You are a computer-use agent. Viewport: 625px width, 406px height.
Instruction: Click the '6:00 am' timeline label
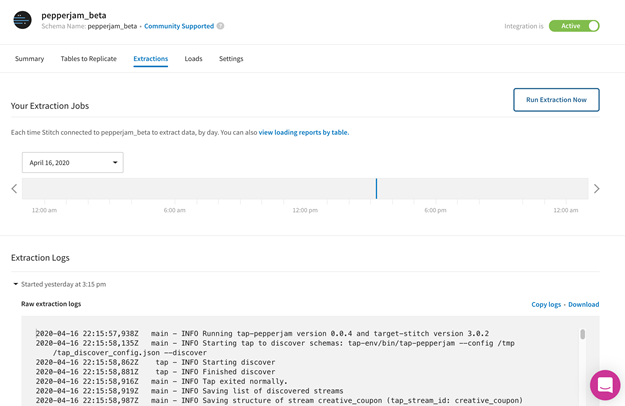pos(175,210)
